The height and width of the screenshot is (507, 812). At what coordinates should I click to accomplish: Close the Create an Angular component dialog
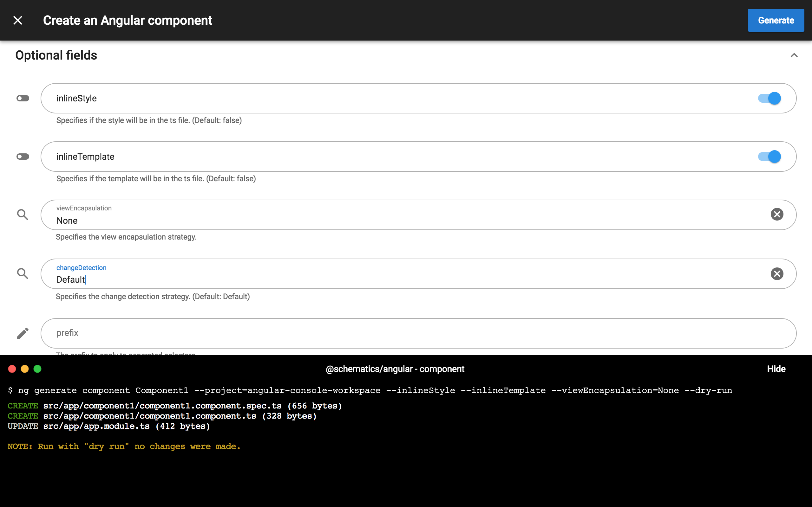tap(18, 21)
